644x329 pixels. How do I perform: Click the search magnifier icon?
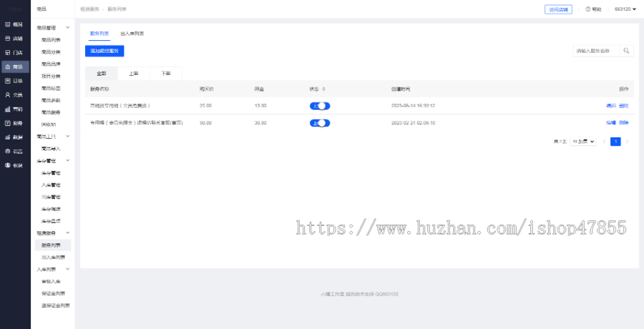pos(626,51)
